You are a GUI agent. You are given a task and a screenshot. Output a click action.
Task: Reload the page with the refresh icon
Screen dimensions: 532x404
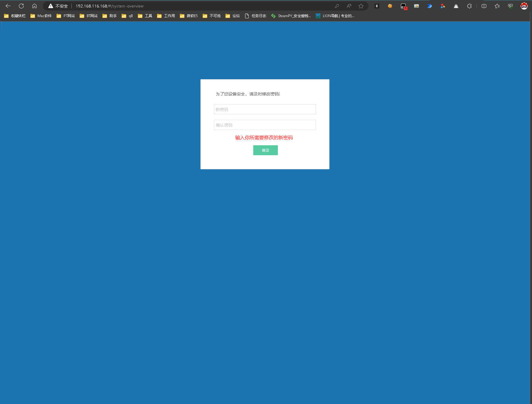tap(21, 6)
